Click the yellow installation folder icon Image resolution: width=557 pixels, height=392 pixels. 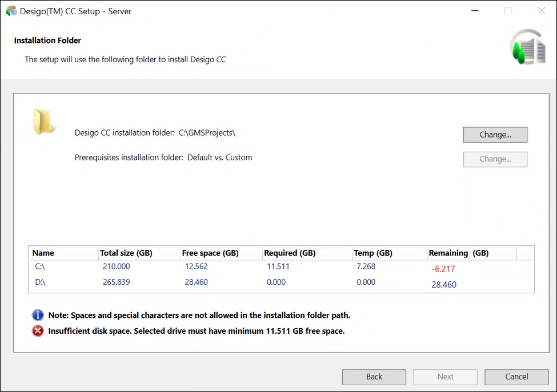(43, 122)
